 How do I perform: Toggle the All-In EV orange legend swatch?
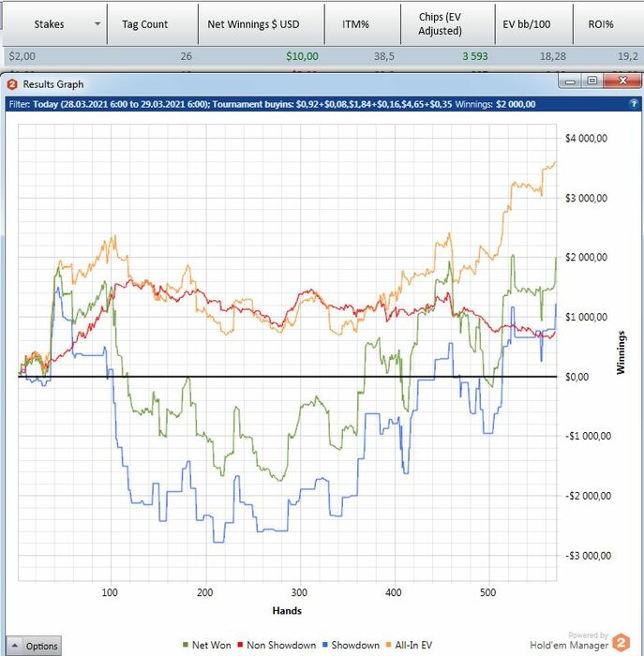(389, 646)
